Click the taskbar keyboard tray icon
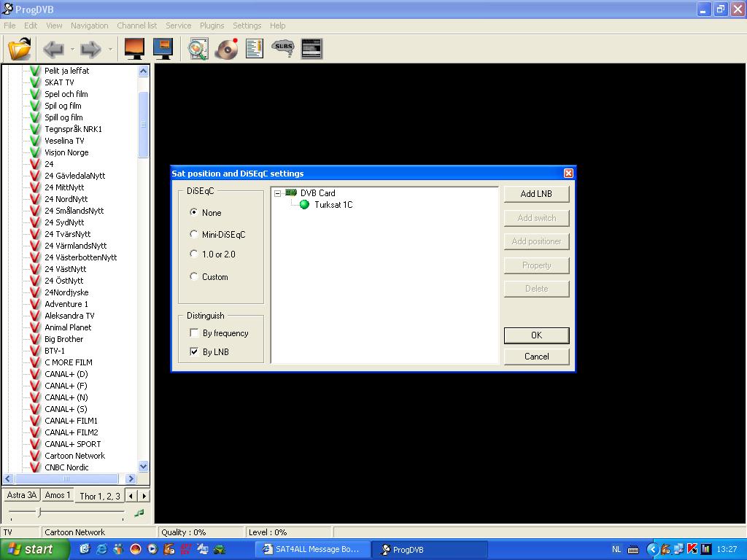Image resolution: width=747 pixels, height=560 pixels. click(x=633, y=550)
